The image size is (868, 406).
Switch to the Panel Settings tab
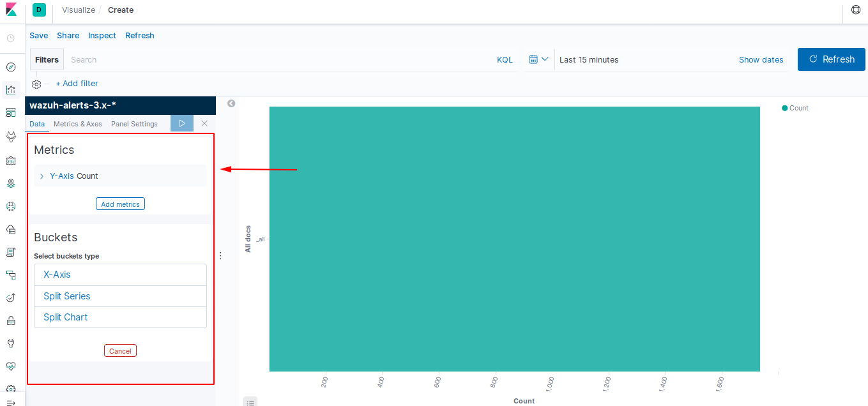(x=134, y=124)
